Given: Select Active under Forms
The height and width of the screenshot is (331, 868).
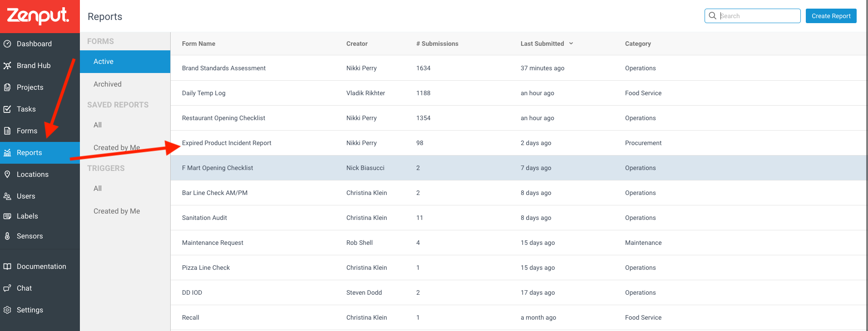Looking at the screenshot, I should coord(125,62).
